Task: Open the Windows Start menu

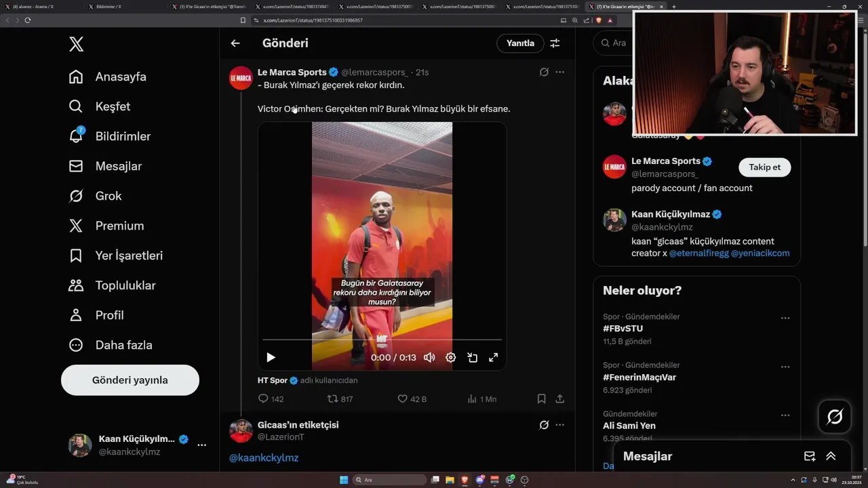Action: (x=344, y=480)
